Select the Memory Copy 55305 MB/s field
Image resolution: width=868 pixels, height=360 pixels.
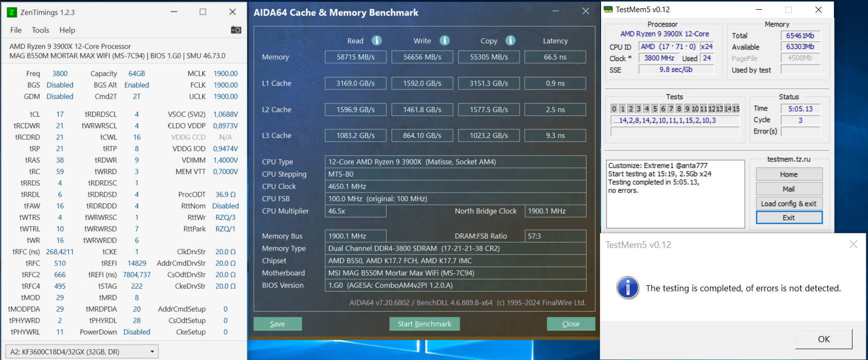click(489, 57)
